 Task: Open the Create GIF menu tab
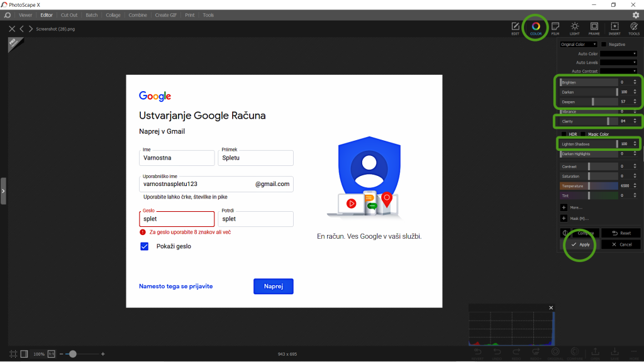[166, 15]
